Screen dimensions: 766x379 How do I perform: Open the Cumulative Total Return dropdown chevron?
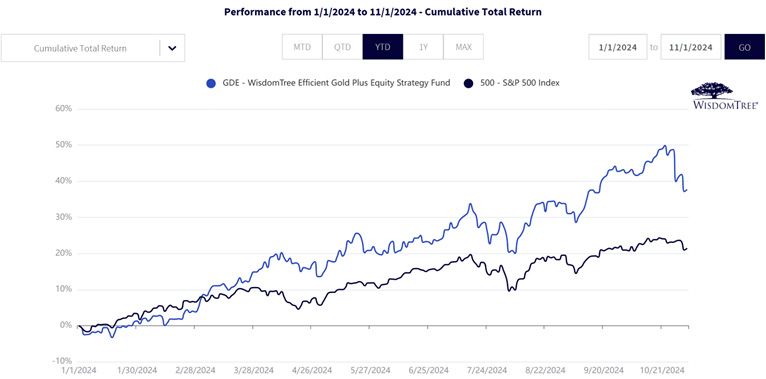(172, 48)
